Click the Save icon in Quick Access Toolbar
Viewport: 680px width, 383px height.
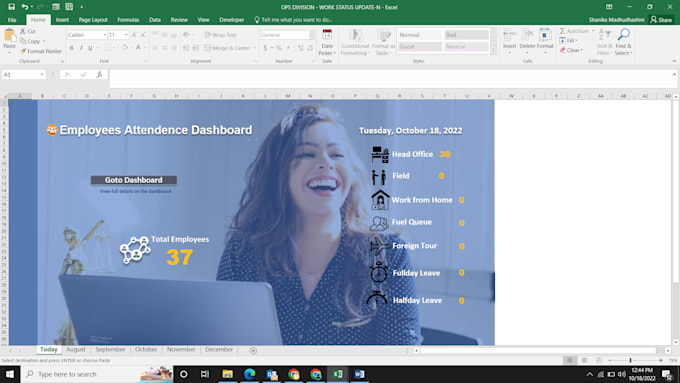tap(12, 7)
